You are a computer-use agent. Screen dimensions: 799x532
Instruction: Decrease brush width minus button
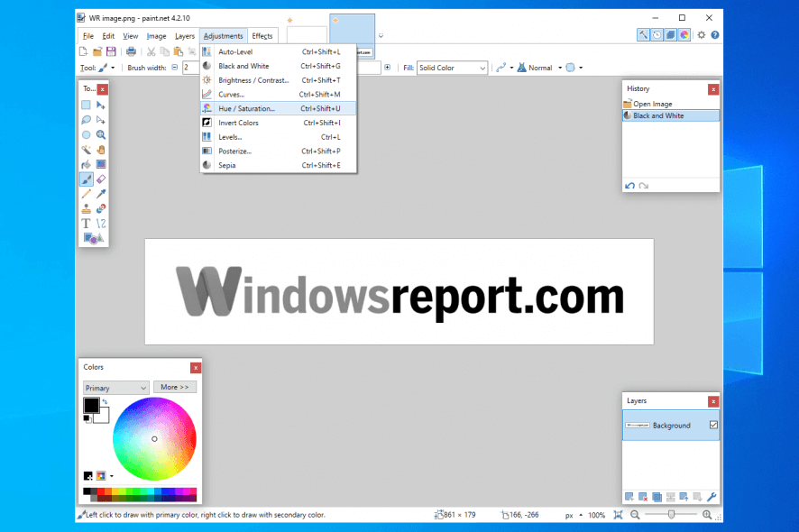point(175,68)
